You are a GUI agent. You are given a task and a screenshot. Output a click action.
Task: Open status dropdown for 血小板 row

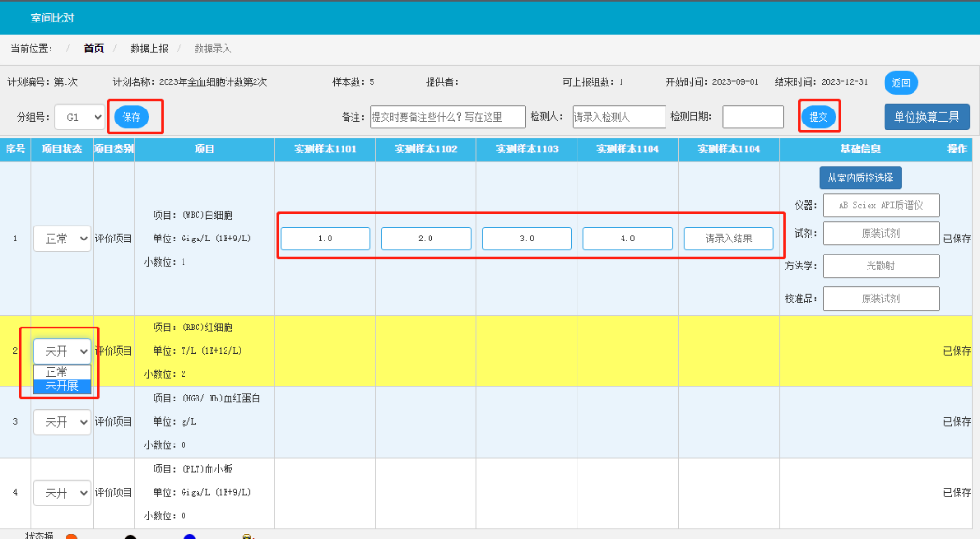62,493
